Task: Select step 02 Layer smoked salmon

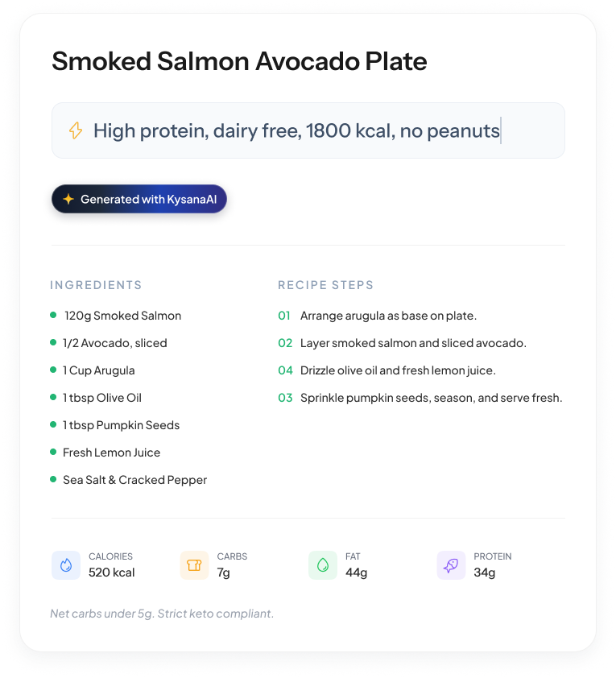Action: click(x=412, y=343)
